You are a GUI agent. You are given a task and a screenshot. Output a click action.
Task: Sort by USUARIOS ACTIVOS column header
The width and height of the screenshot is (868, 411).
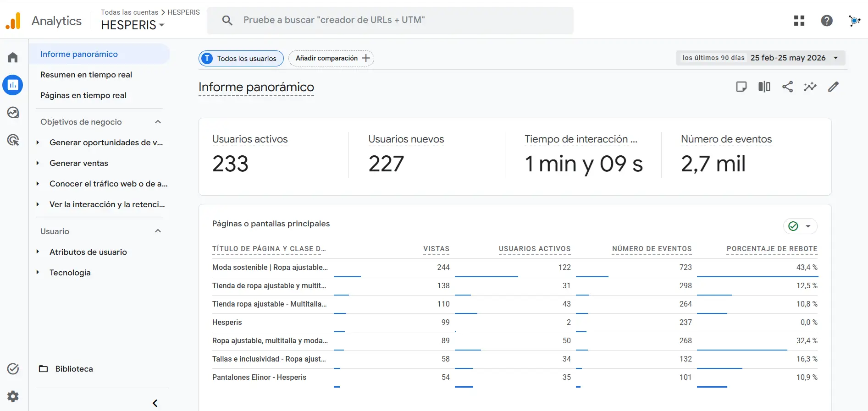(x=535, y=249)
